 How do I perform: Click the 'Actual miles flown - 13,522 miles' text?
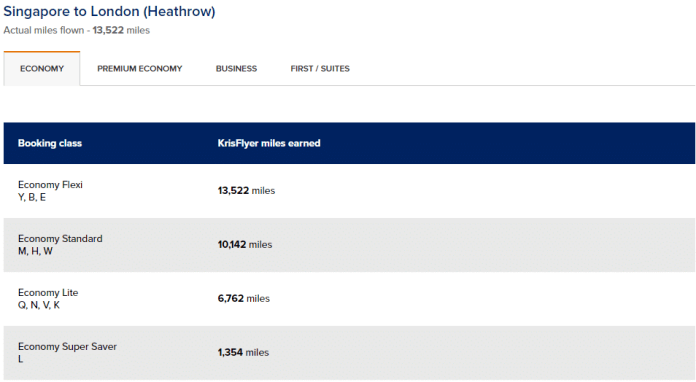77,30
